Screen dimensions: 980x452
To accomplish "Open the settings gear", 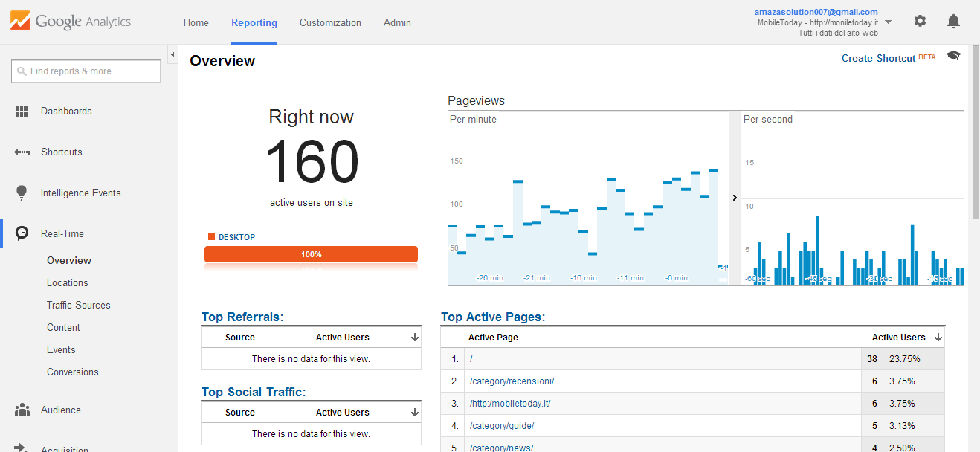I will (x=920, y=21).
